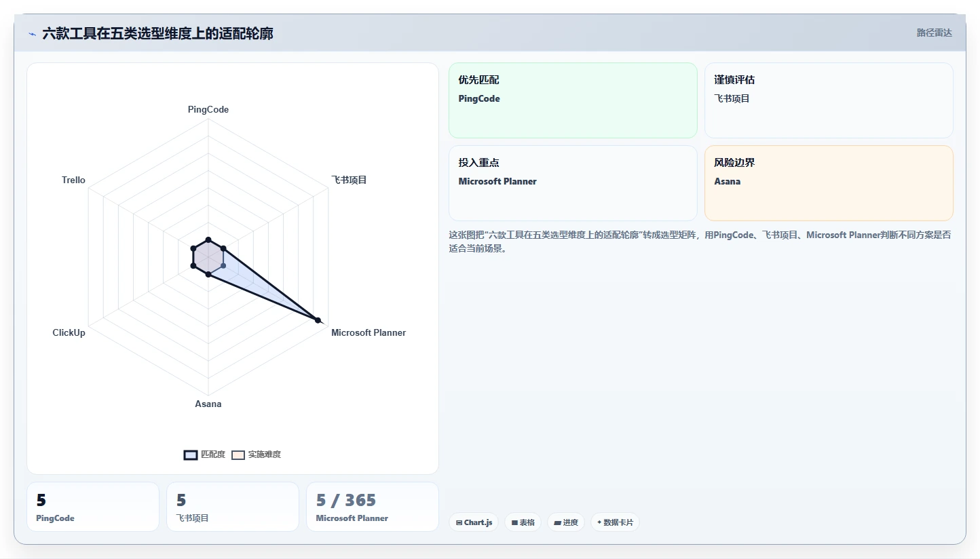The image size is (980, 559).
Task: Click the Microsoft Planner axis label on radar
Action: 369,332
